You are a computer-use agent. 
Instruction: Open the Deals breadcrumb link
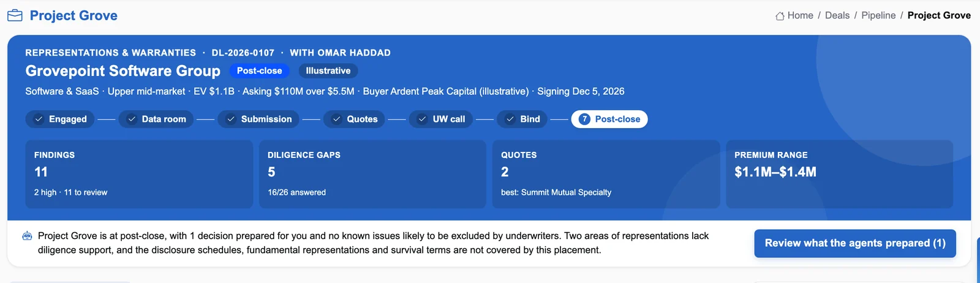pos(837,16)
